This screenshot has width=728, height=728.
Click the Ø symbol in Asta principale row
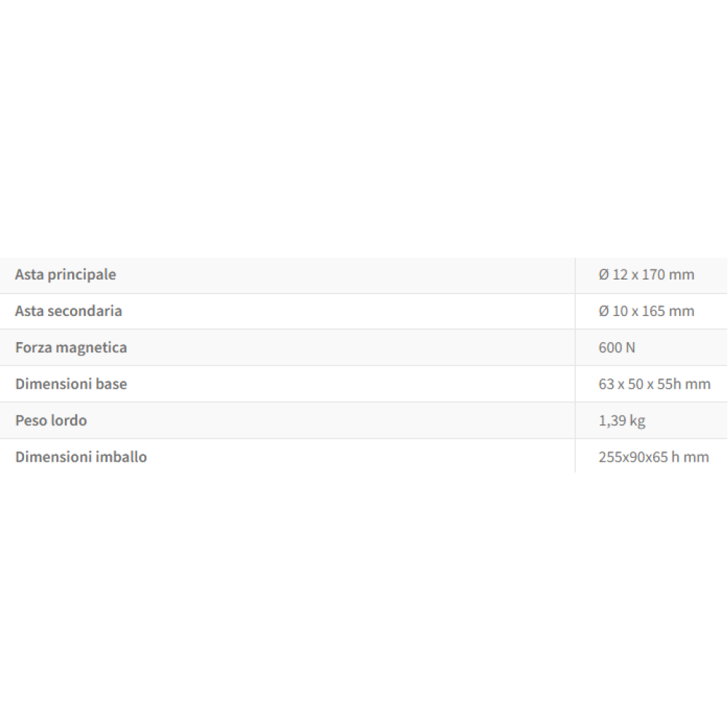(x=604, y=274)
